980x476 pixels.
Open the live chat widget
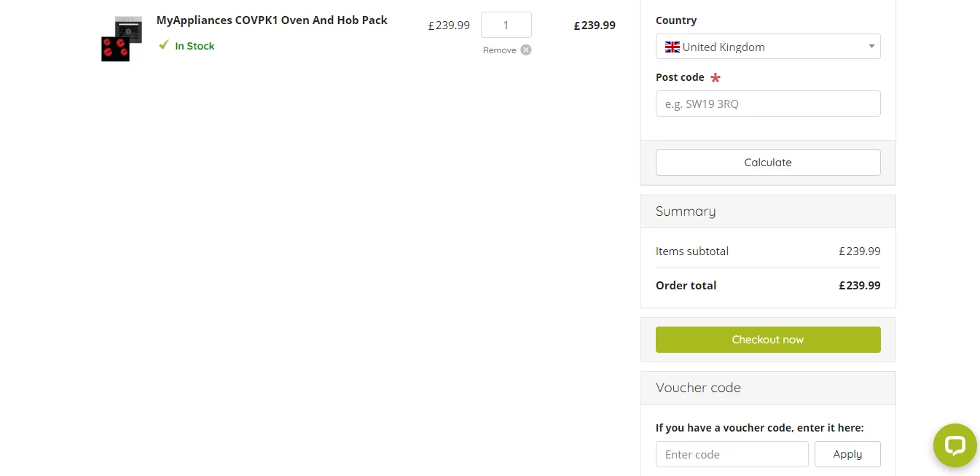point(954,445)
